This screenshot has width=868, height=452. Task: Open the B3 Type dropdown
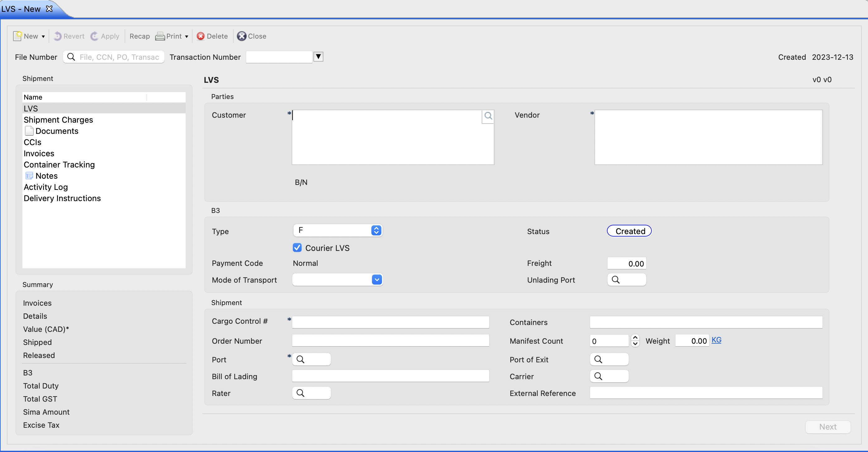coord(338,230)
